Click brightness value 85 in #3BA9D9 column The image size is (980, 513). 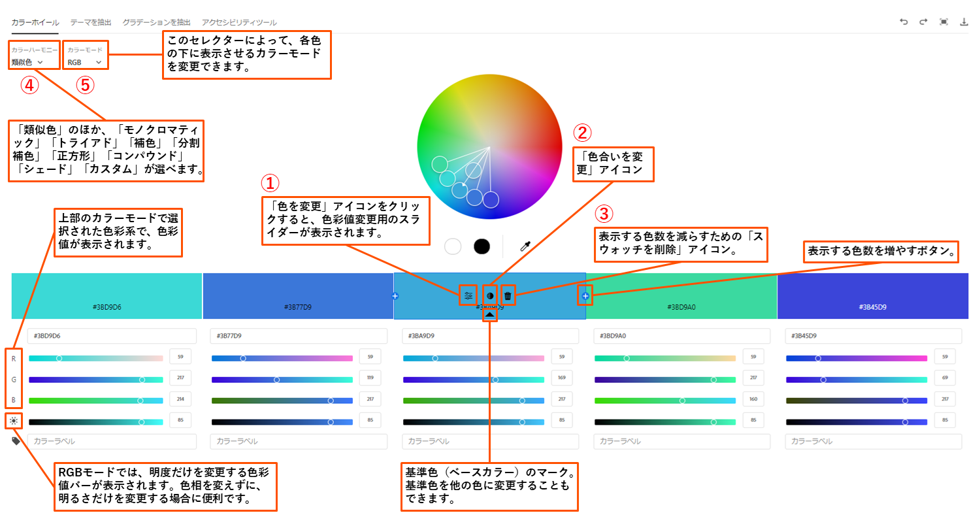point(562,420)
